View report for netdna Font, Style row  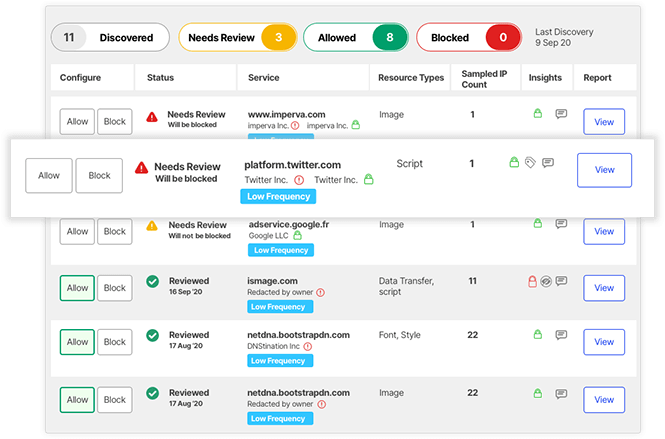click(x=604, y=342)
